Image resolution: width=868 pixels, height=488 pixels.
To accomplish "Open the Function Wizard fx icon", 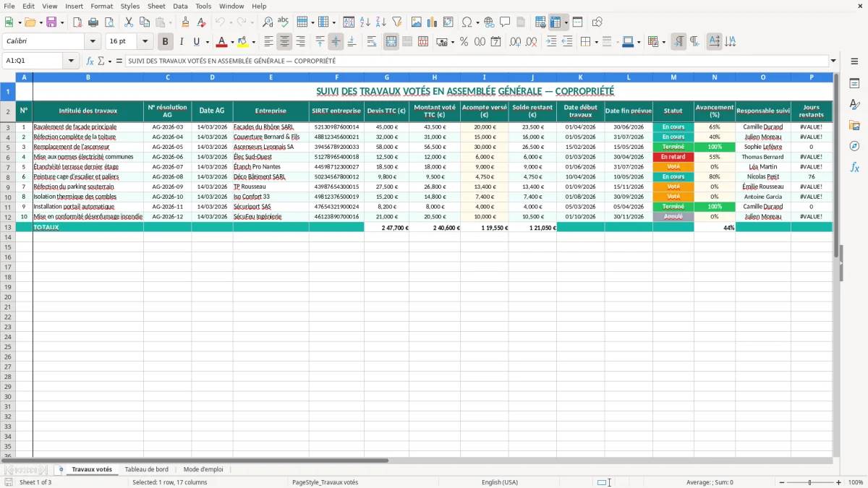I will [90, 61].
